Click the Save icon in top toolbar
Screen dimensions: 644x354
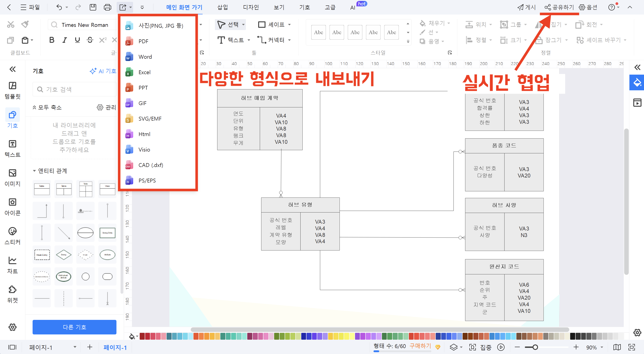coord(93,7)
